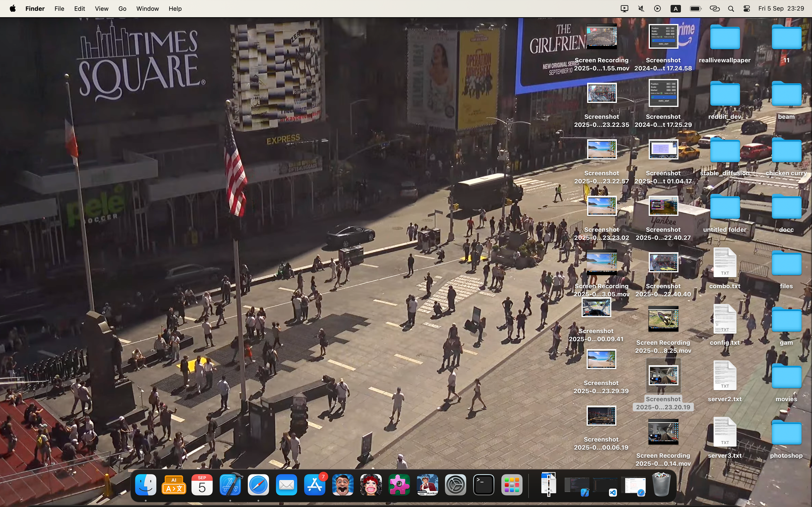Image resolution: width=812 pixels, height=507 pixels.
Task: Launch the AI translator app in Dock
Action: pos(174,484)
